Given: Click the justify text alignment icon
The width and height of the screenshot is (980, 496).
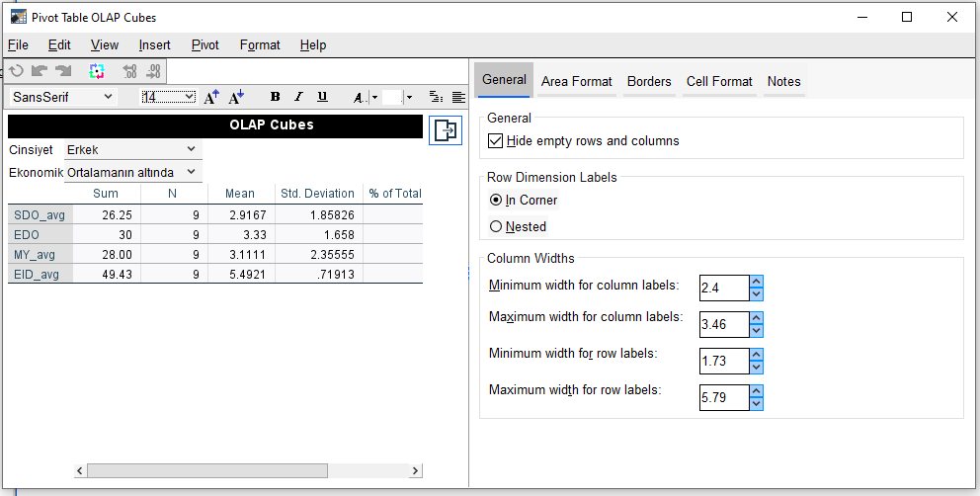Looking at the screenshot, I should click(x=458, y=97).
